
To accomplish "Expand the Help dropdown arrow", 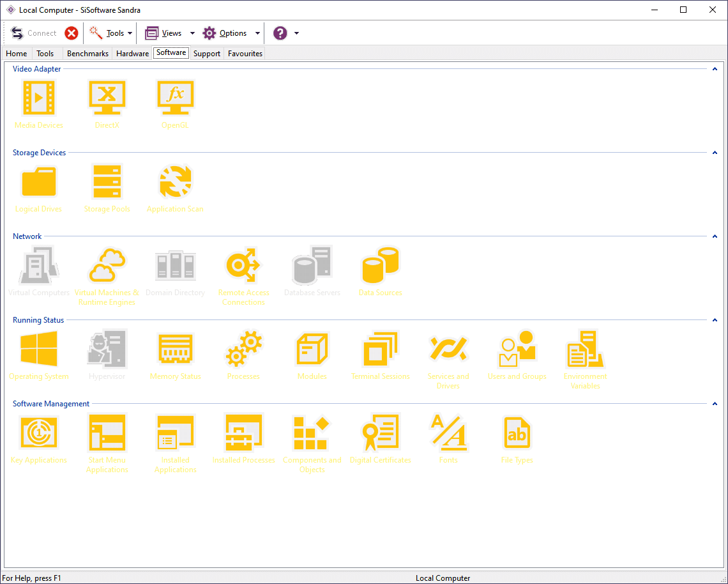I will [297, 33].
